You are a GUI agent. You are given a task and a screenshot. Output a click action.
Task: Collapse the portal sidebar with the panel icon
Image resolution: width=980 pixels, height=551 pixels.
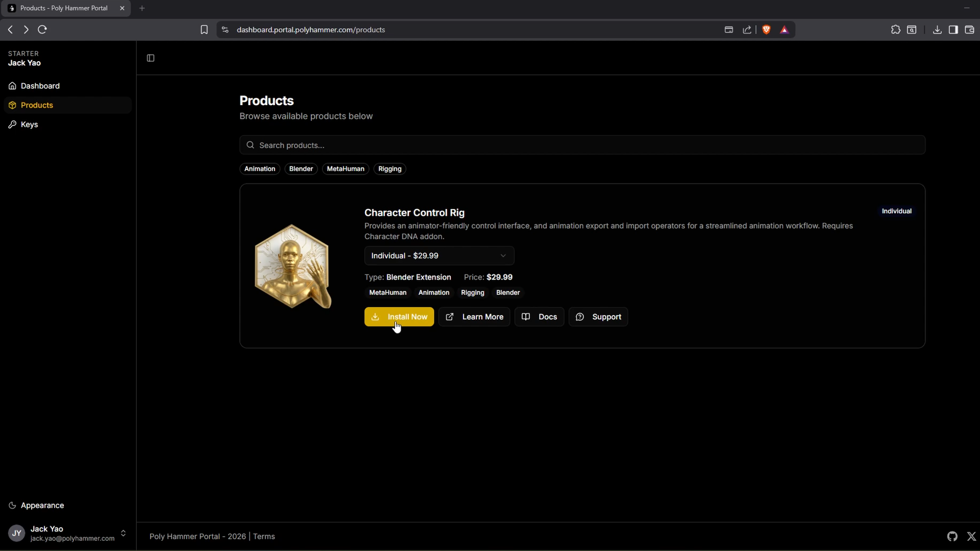pyautogui.click(x=151, y=58)
